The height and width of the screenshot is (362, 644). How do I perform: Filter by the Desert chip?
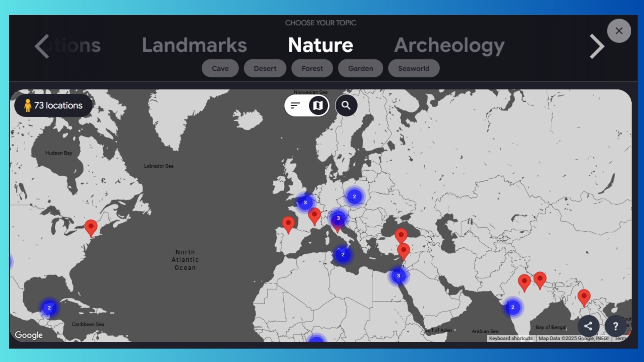(x=265, y=68)
